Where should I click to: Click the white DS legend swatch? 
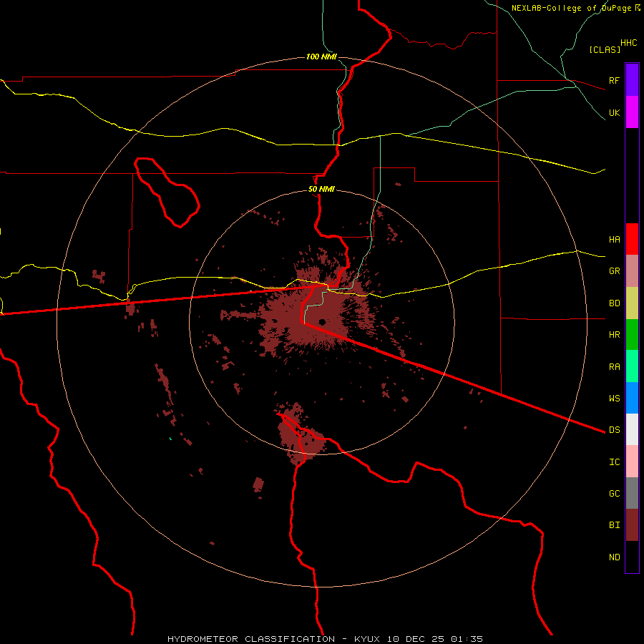coord(632,429)
